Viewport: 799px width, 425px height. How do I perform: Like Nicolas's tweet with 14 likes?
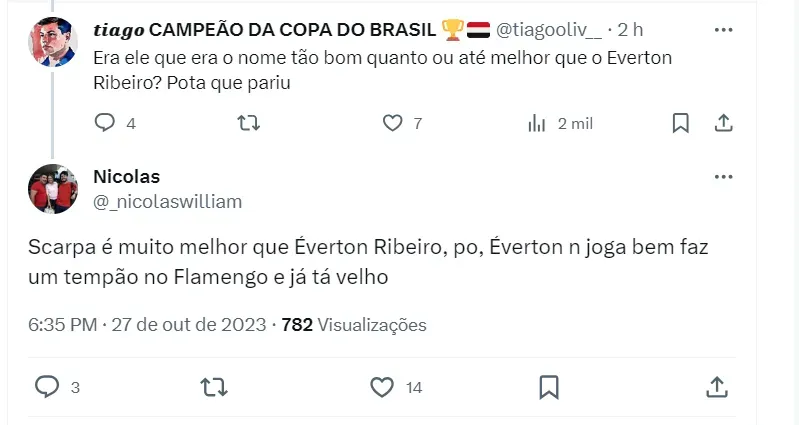[381, 387]
